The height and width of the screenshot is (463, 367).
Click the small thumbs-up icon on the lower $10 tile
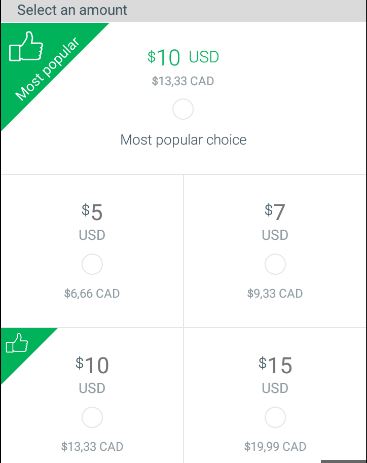pos(17,343)
